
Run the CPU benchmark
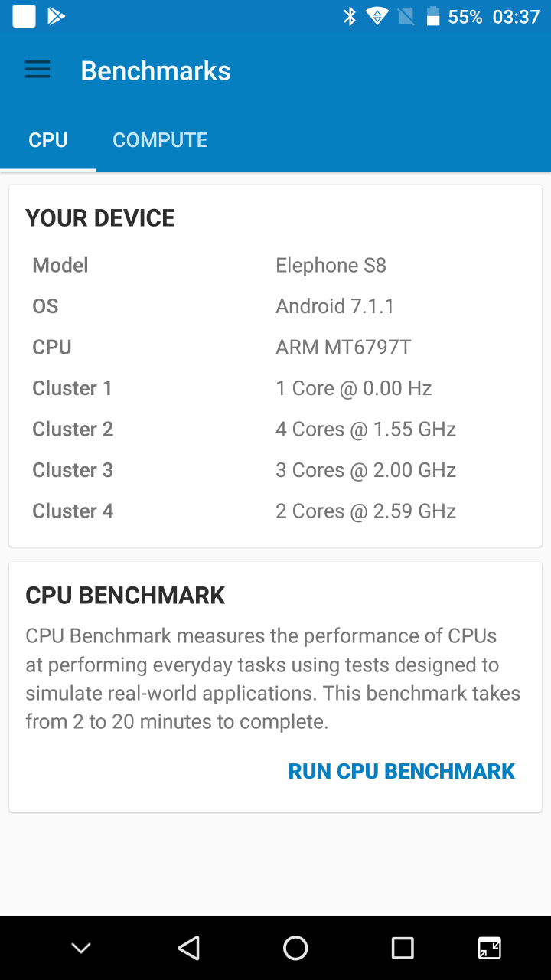pyautogui.click(x=401, y=771)
